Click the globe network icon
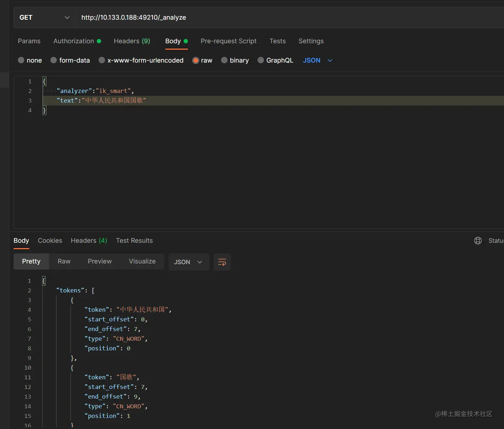Screen dimensions: 504x429 pos(478,241)
